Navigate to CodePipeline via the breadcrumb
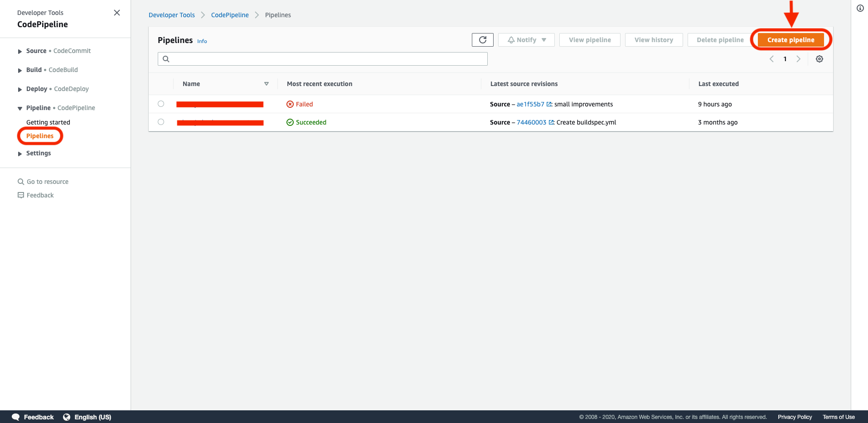Viewport: 868px width, 423px height. (229, 14)
